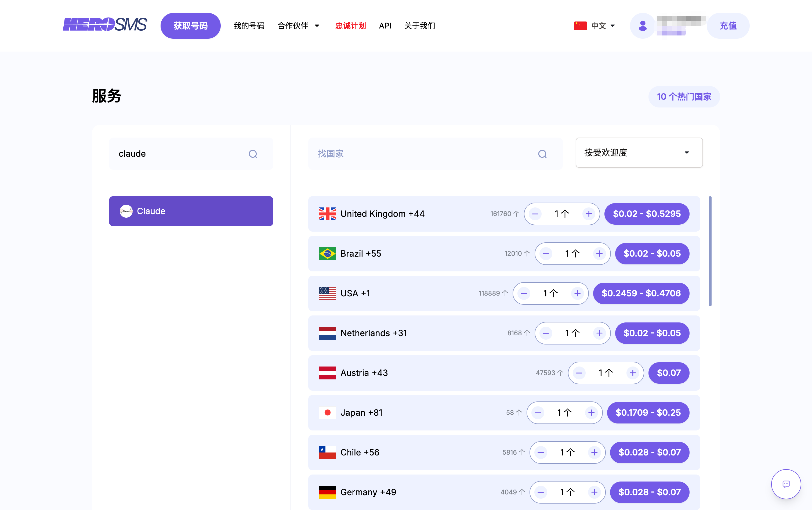Click the service search magnifier icon

pyautogui.click(x=253, y=154)
